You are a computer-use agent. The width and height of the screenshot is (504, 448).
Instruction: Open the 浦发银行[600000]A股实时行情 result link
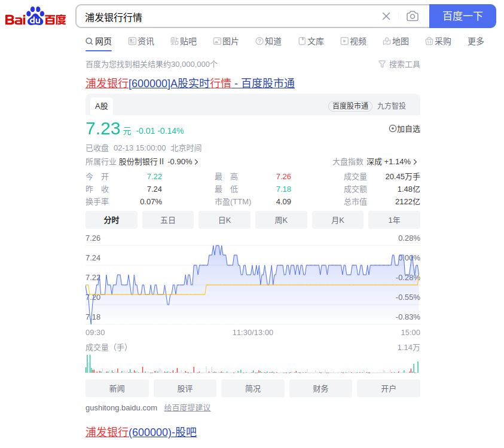coord(190,84)
